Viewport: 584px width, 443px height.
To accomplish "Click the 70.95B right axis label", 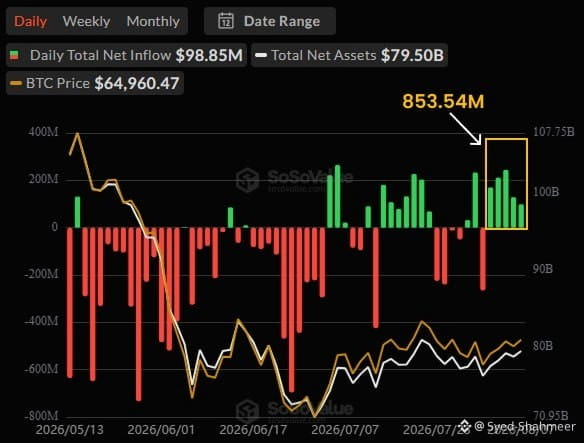I will pyautogui.click(x=550, y=415).
